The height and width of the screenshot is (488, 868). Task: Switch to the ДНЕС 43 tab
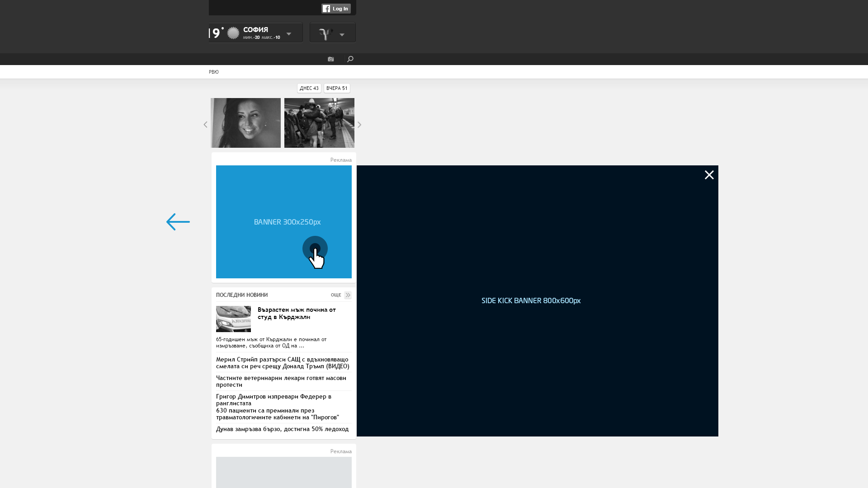[309, 88]
